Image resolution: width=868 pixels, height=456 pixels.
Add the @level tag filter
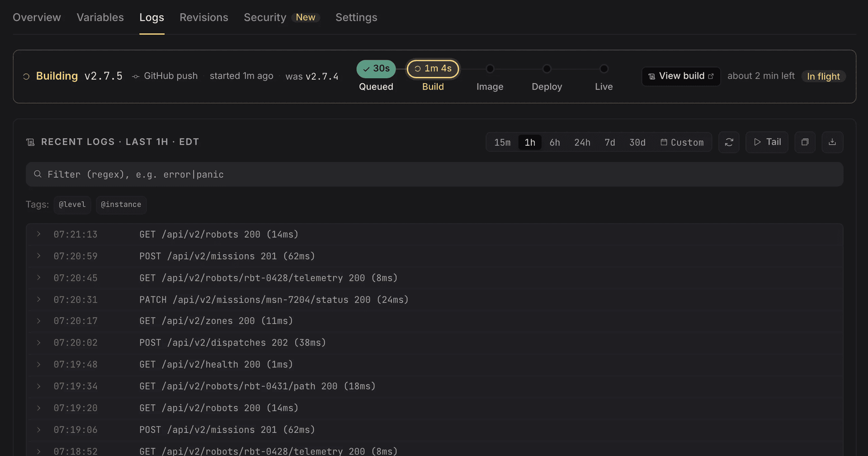click(72, 205)
